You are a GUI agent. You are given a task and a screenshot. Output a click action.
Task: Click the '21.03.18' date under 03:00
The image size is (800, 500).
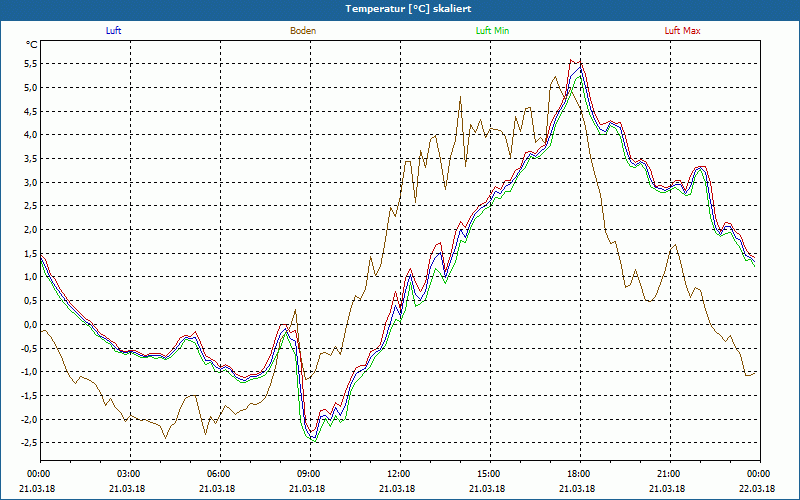[x=127, y=488]
